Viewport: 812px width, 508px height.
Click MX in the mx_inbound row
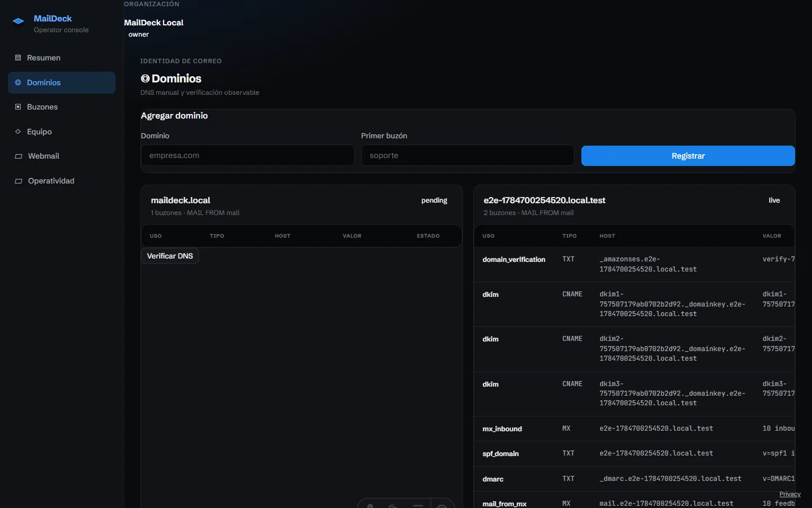pos(566,428)
